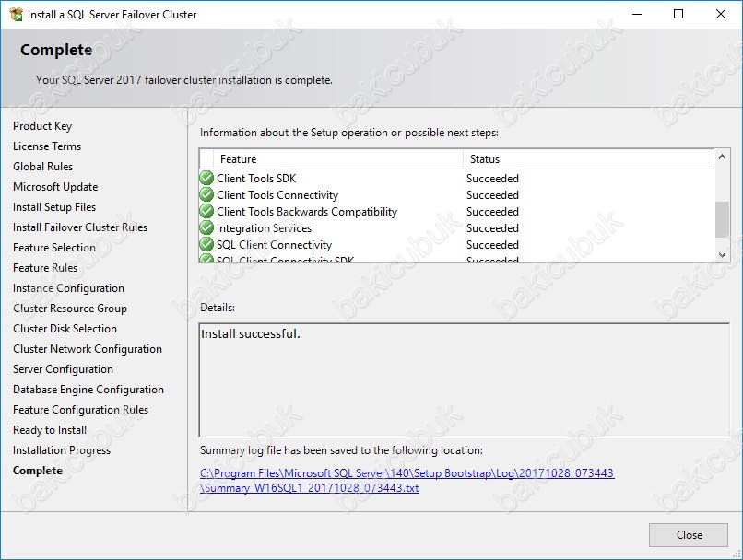Click success icon next to Client Tools Backwards Compatibility
743x560 pixels.
(206, 212)
